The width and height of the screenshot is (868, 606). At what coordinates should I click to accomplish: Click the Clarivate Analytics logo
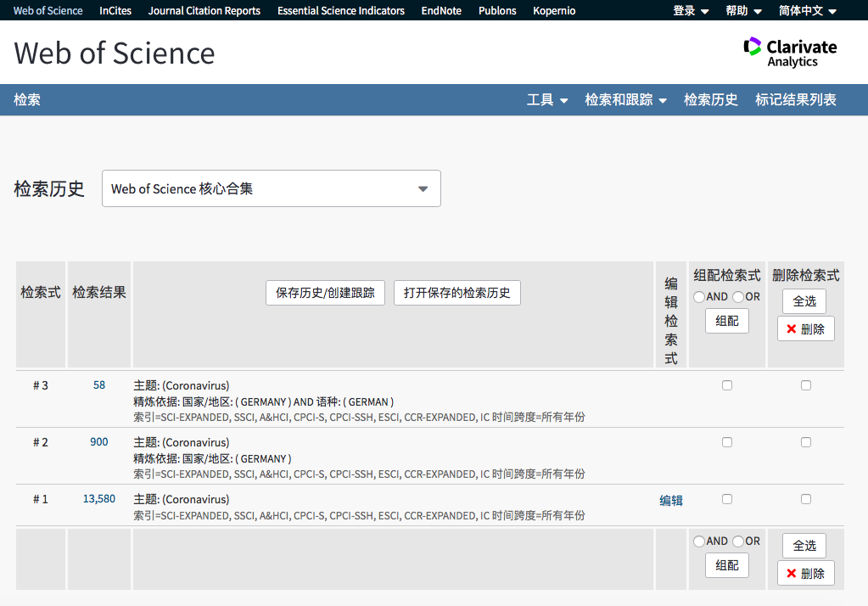click(x=790, y=53)
